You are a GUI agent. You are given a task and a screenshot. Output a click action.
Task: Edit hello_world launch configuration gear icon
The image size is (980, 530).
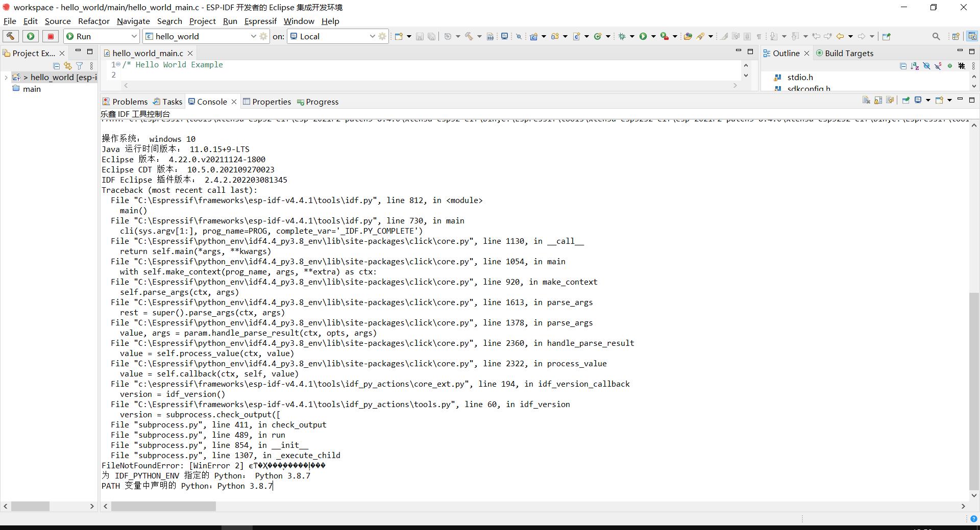tap(263, 36)
